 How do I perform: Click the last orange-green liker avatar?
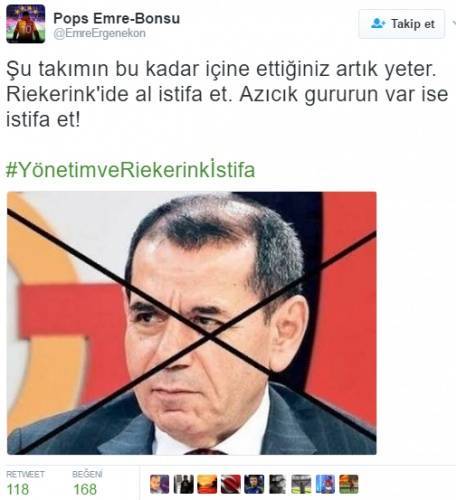click(x=349, y=484)
